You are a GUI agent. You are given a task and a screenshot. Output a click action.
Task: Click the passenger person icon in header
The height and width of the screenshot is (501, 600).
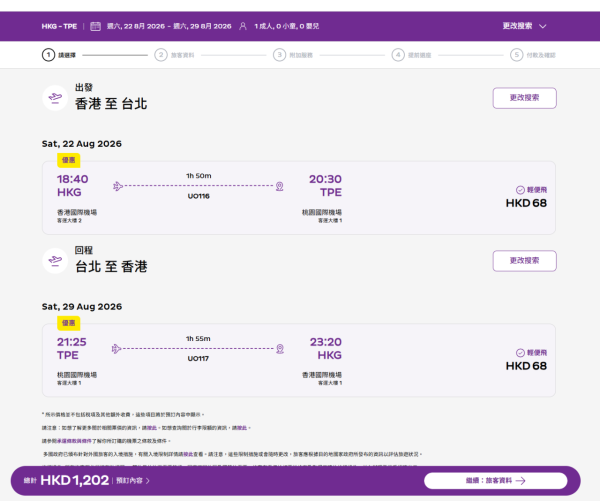[x=243, y=26]
